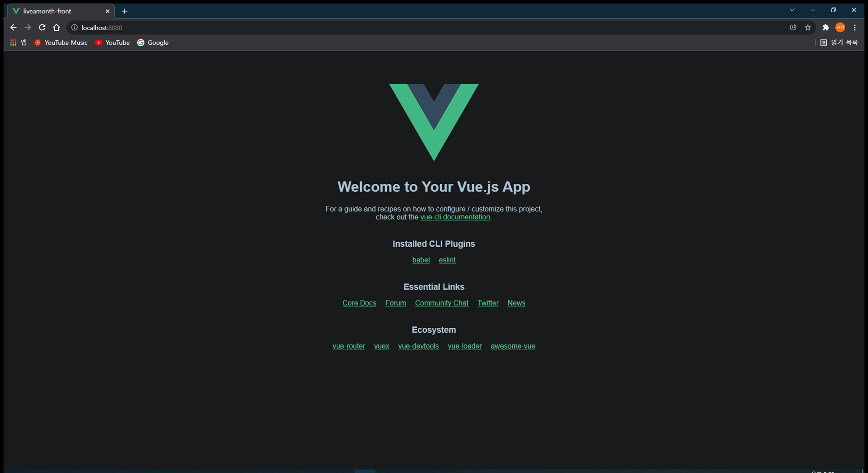The image size is (868, 473).
Task: Open the reading list button
Action: (839, 42)
